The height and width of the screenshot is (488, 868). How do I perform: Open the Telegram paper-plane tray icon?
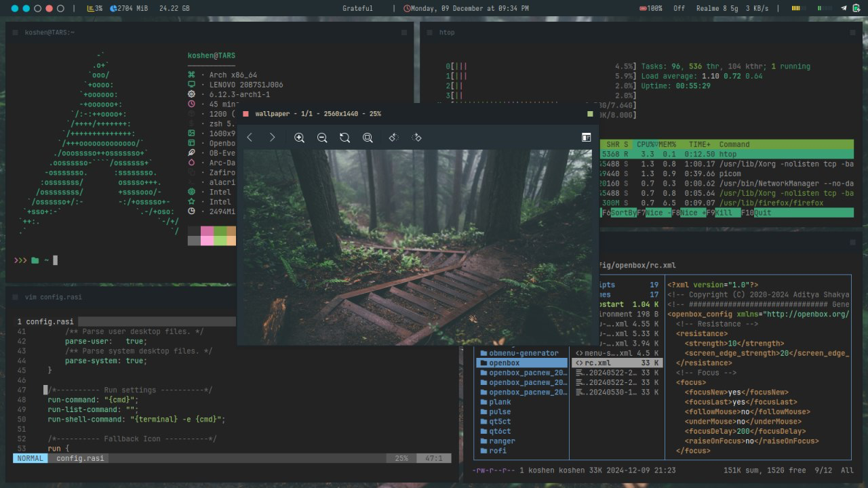[844, 8]
